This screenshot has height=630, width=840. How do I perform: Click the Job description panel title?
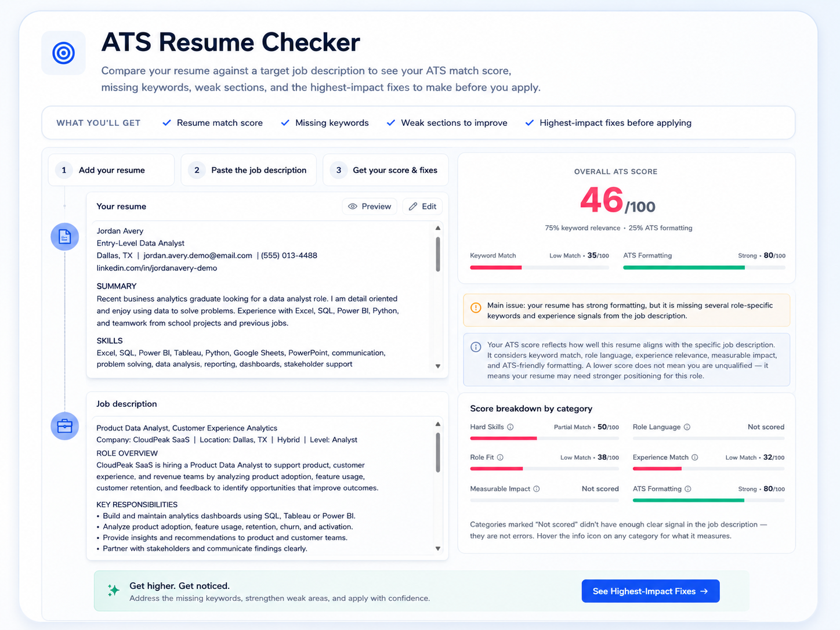(126, 404)
